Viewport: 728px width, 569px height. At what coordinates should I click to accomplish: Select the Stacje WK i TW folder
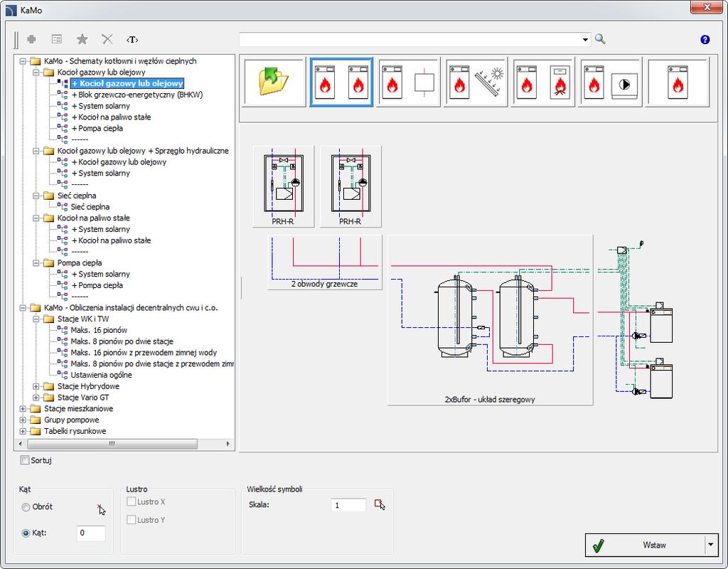coord(83,319)
